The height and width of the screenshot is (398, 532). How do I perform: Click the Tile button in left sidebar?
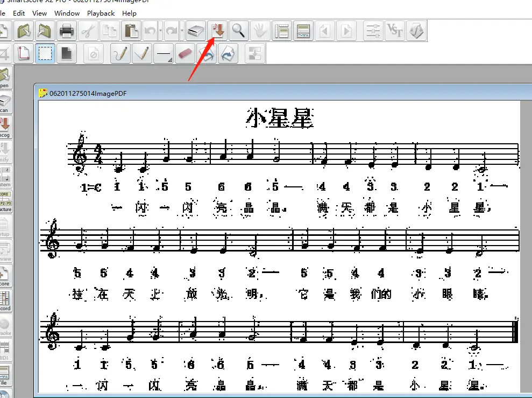pyautogui.click(x=6, y=374)
